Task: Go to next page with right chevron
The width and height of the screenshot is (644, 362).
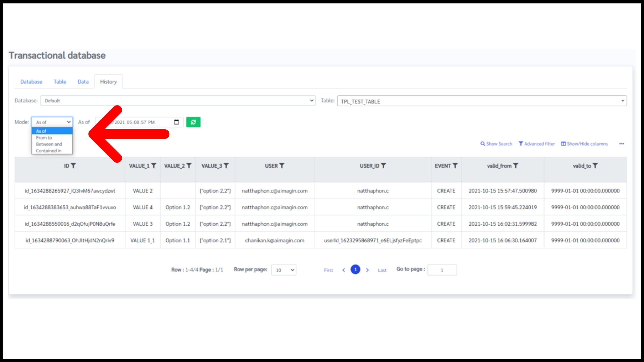Action: [367, 270]
